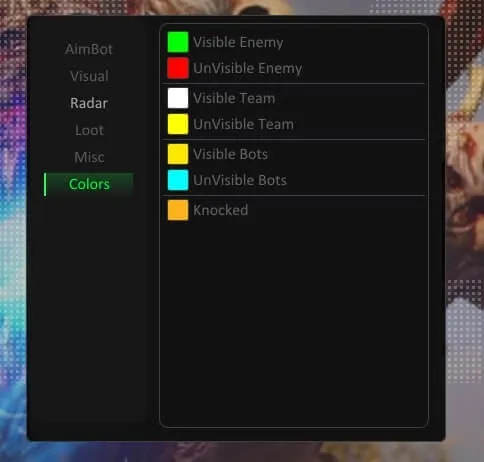The width and height of the screenshot is (484, 462).
Task: Pick the gold Visible Bots color swatch
Action: pyautogui.click(x=178, y=154)
